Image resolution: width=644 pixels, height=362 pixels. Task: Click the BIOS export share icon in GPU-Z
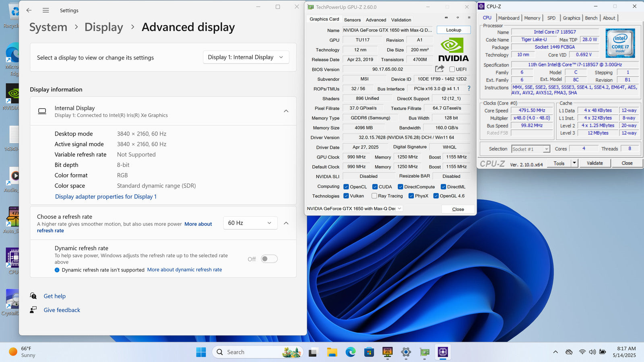pos(440,69)
